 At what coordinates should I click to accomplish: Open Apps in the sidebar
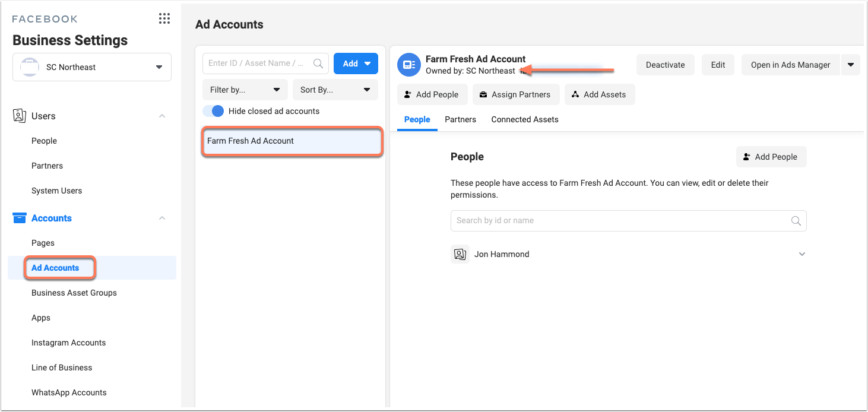(41, 318)
